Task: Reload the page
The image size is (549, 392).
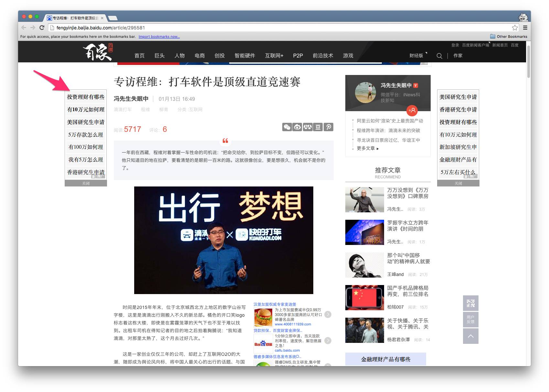Action: click(42, 28)
